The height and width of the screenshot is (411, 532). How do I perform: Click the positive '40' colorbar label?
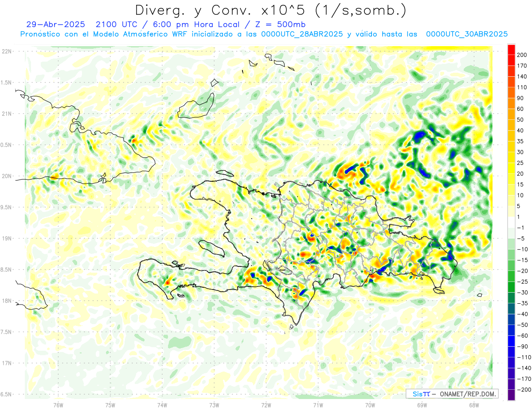[x=520, y=130]
